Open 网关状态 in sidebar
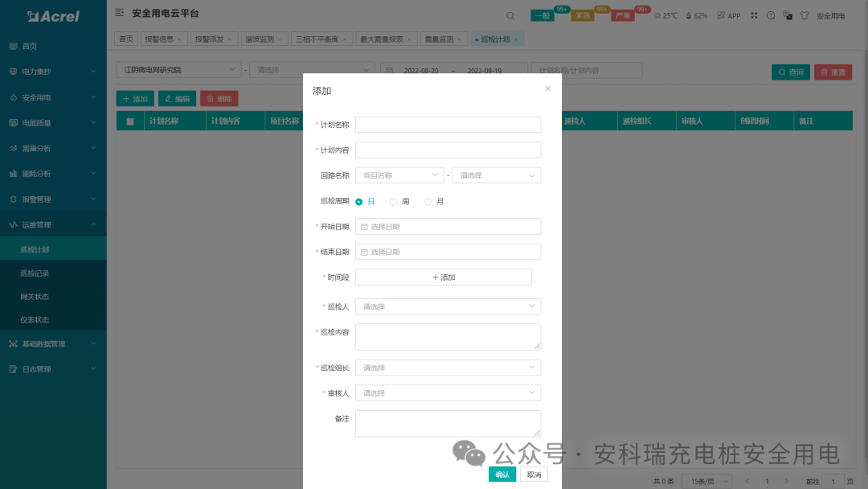Viewport: 868px width, 489px height. pyautogui.click(x=35, y=297)
